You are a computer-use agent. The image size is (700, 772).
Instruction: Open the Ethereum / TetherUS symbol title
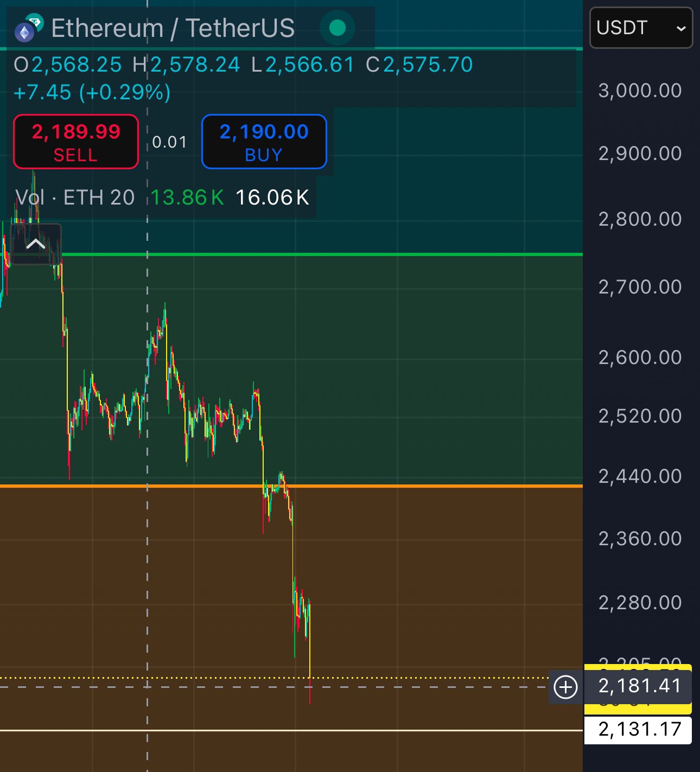pyautogui.click(x=173, y=28)
